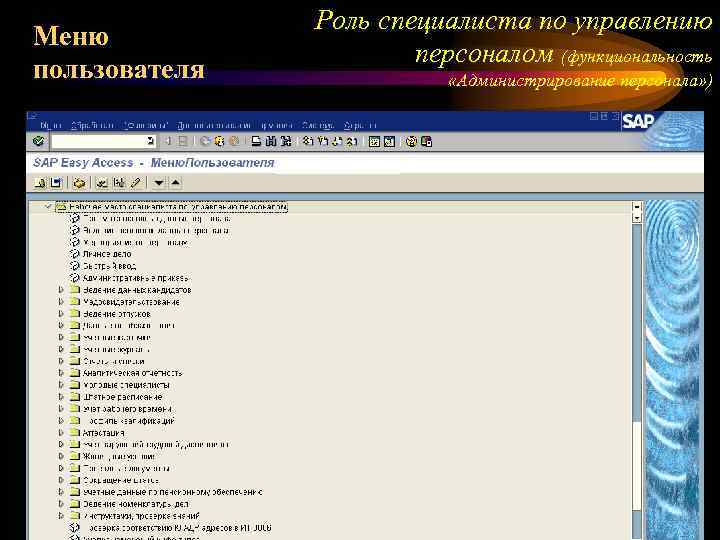Click the SAP Menu icon in application toolbar
720x540 pixels.
(x=56, y=183)
